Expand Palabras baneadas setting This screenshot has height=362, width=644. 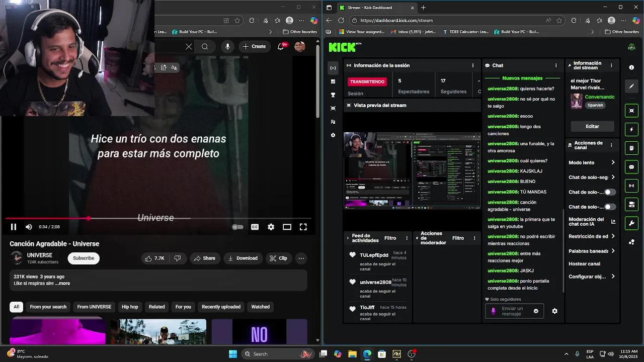[x=592, y=251]
